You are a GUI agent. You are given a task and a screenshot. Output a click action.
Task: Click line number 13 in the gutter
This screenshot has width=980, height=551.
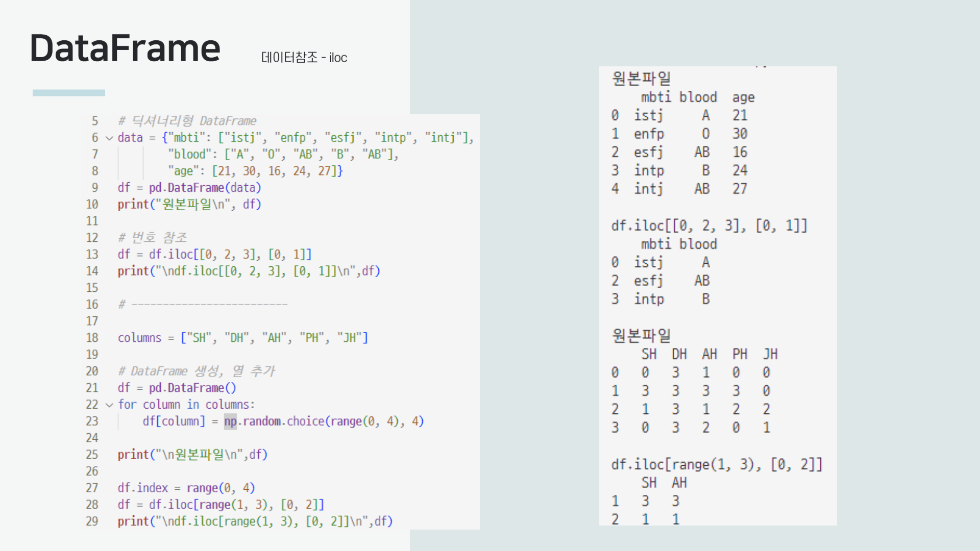[x=92, y=255]
